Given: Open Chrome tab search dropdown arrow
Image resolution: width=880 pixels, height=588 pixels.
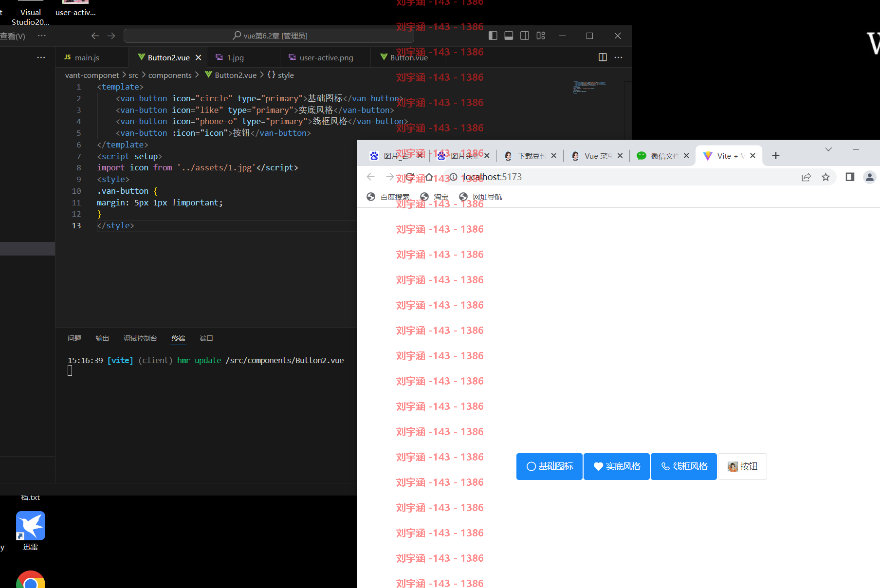Looking at the screenshot, I should point(828,149).
